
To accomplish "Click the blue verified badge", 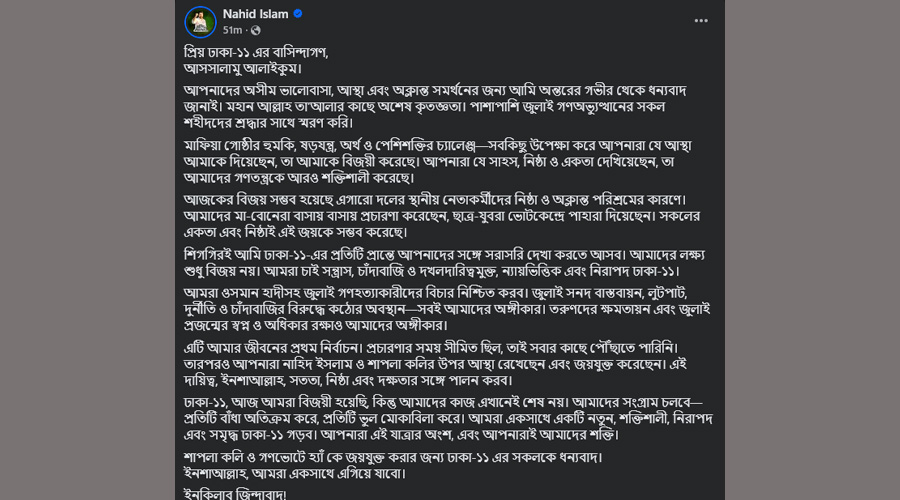I will point(297,14).
